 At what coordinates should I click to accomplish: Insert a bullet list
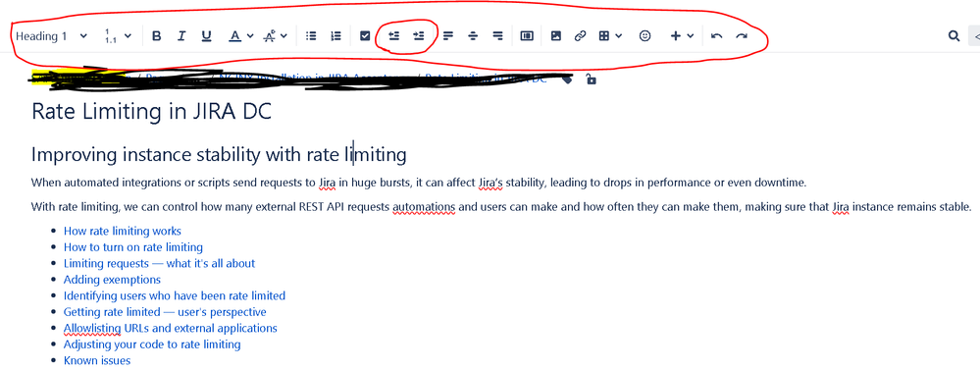[311, 36]
